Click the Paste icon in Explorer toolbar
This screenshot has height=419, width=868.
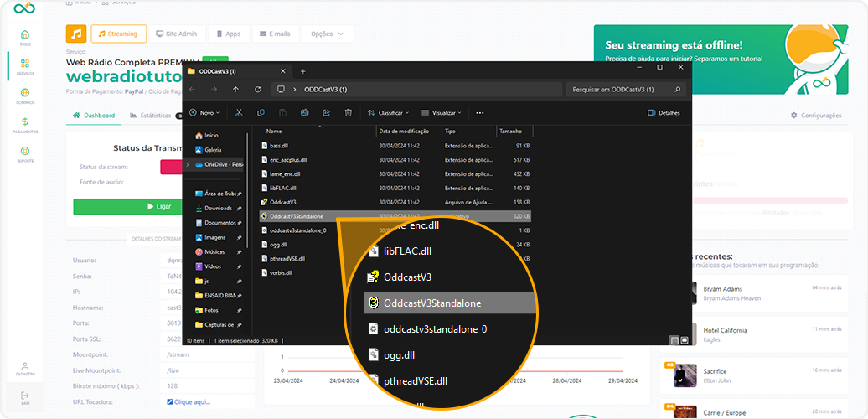282,113
